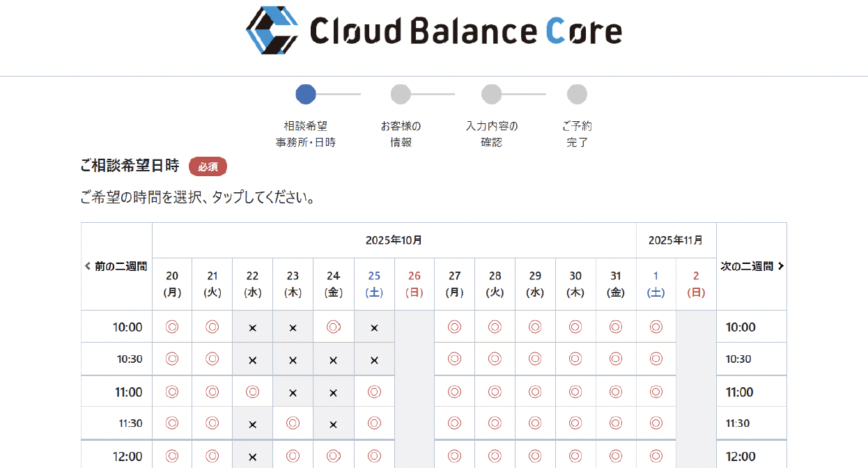Choose 11:00 slot on Wednesday October 22
The height and width of the screenshot is (468, 868).
(253, 391)
